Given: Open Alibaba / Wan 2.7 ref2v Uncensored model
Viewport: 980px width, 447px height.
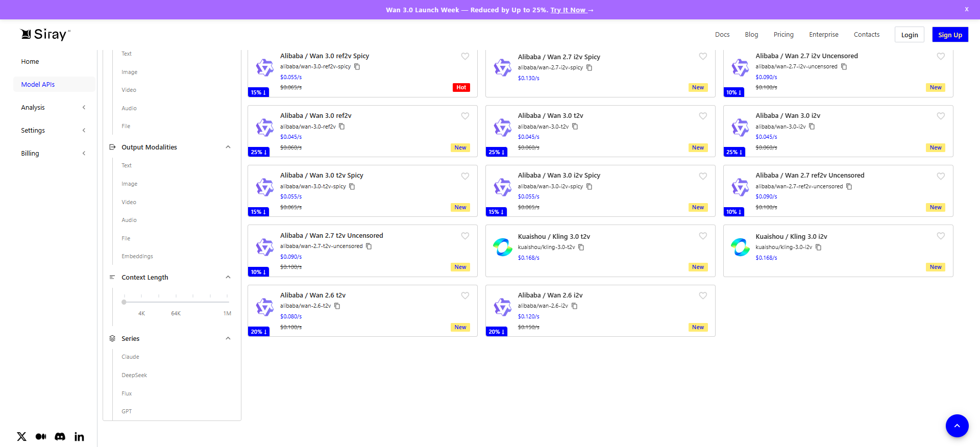Looking at the screenshot, I should coord(810,175).
